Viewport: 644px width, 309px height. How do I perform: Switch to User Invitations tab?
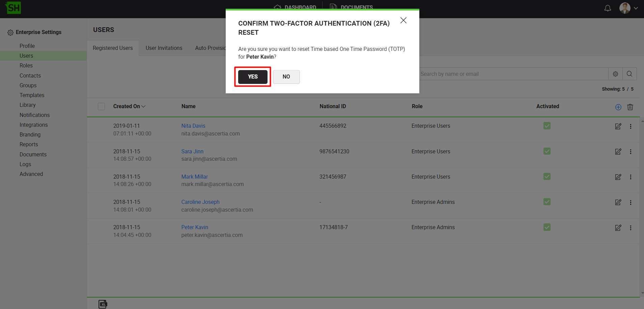coord(164,48)
